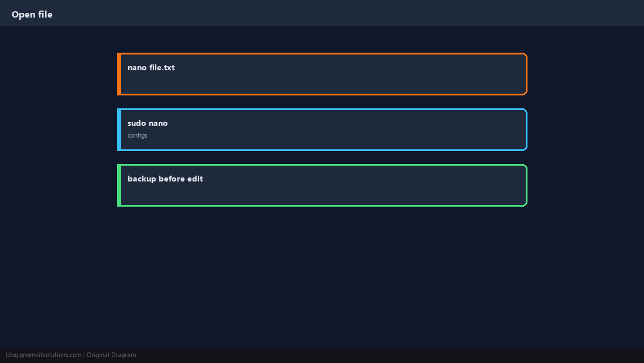Select the nano file.txt card
Viewport: 644px width, 363px height.
click(322, 74)
